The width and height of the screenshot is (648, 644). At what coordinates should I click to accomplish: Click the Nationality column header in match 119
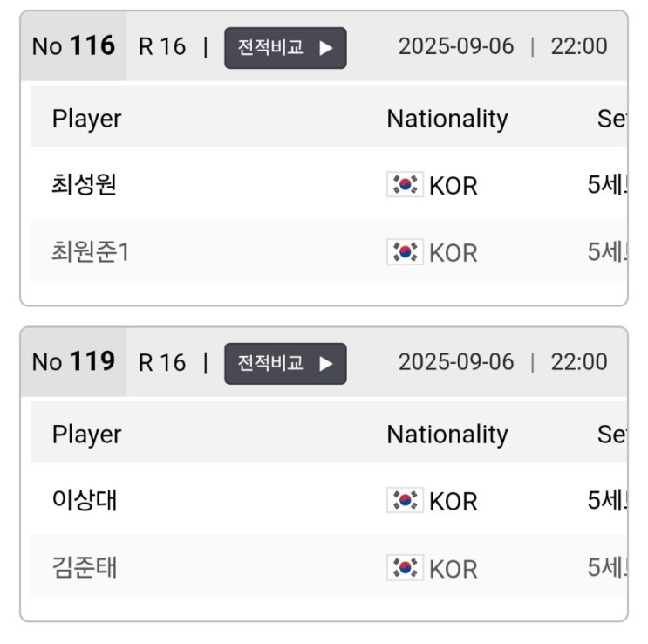coord(447,435)
